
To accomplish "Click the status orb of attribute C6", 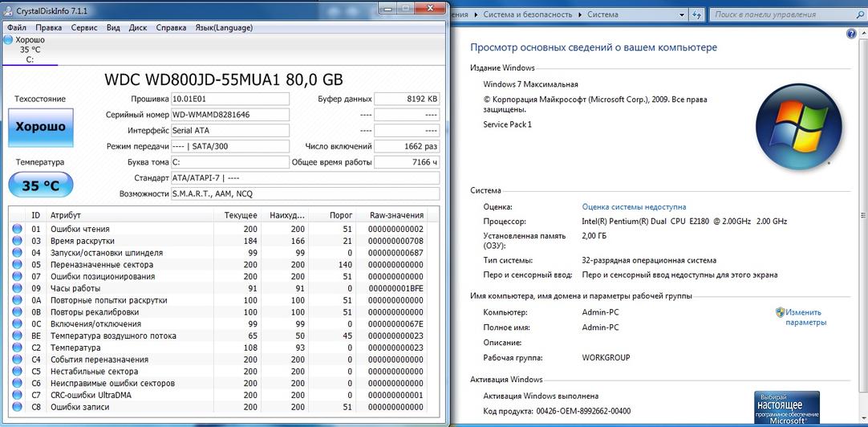I will pos(17,383).
